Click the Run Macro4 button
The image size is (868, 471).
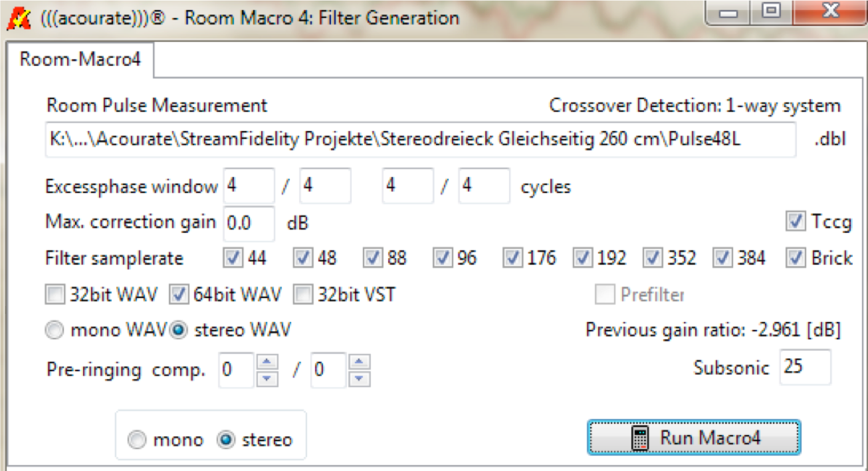coord(693,437)
